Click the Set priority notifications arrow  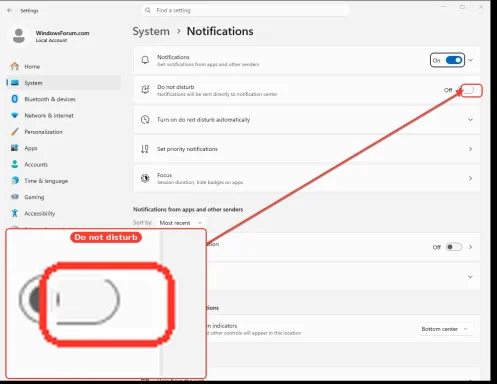[x=470, y=149]
